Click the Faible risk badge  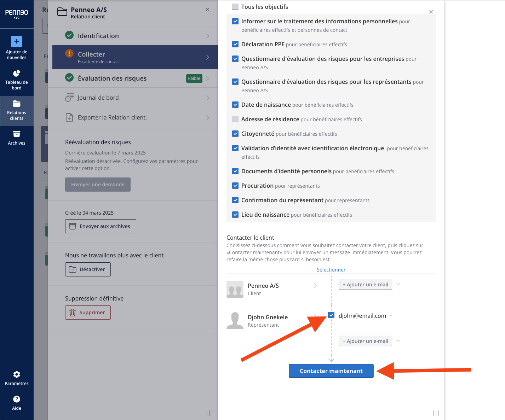194,78
